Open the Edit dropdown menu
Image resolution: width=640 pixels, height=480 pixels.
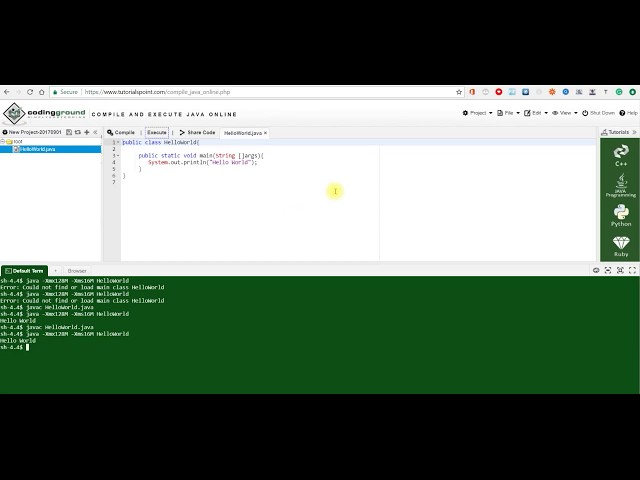(536, 113)
